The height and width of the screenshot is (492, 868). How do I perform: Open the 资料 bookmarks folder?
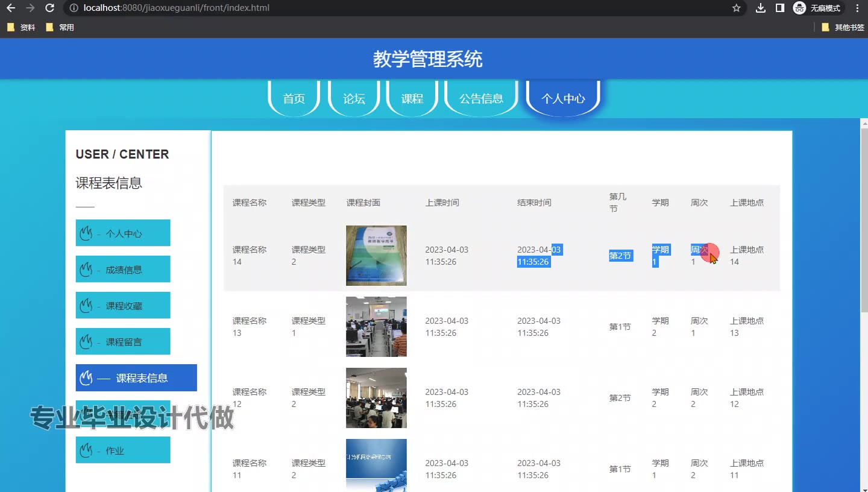point(21,27)
